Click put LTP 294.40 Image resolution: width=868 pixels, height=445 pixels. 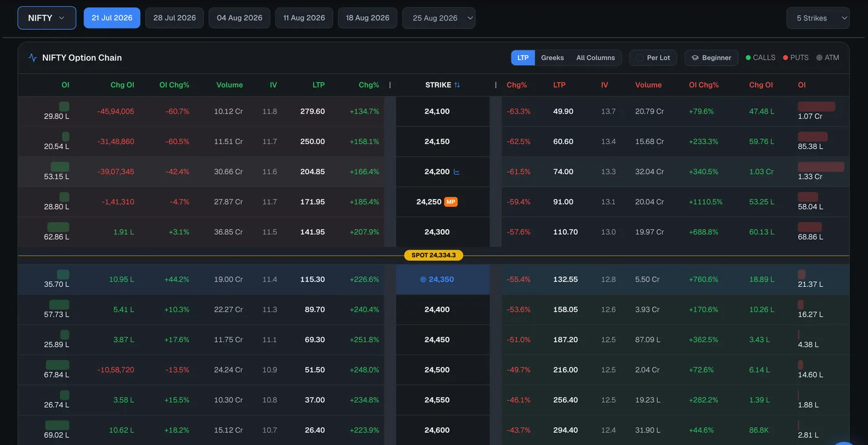coord(565,430)
